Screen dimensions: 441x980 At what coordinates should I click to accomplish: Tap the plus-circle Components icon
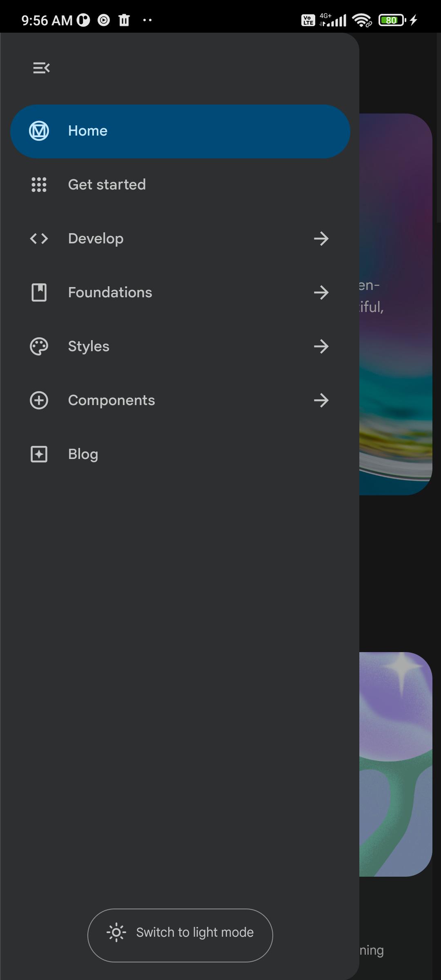[39, 400]
